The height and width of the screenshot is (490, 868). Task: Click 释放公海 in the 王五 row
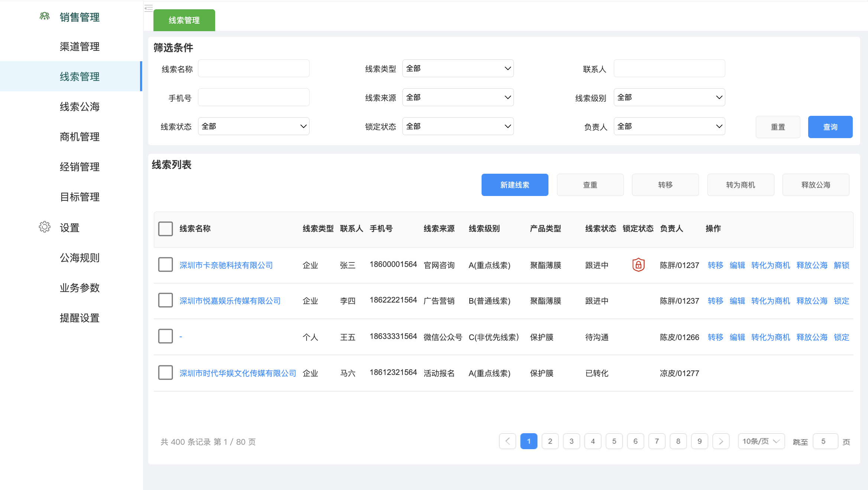(812, 337)
